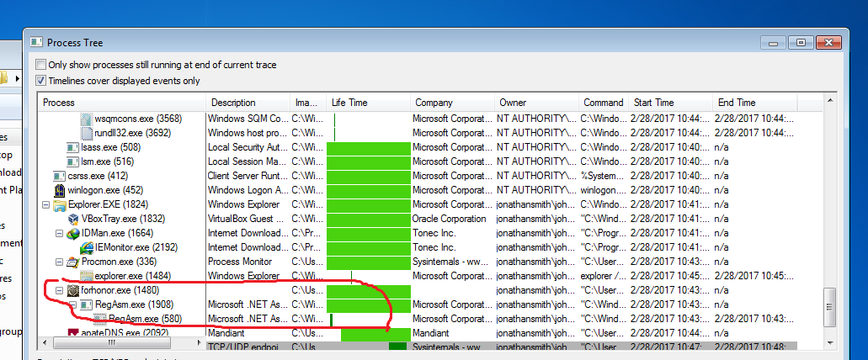Image resolution: width=868 pixels, height=360 pixels.
Task: Select the lsass.exe (508) process
Action: (x=111, y=148)
